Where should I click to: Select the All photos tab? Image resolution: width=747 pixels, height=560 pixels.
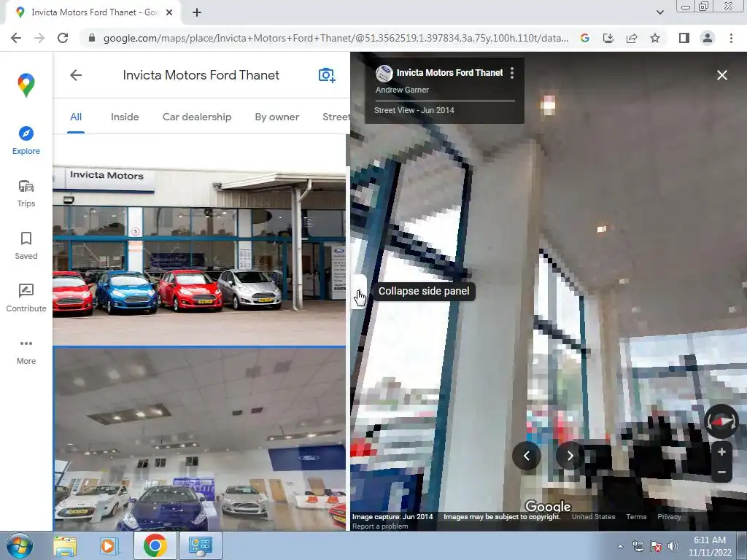pos(76,117)
